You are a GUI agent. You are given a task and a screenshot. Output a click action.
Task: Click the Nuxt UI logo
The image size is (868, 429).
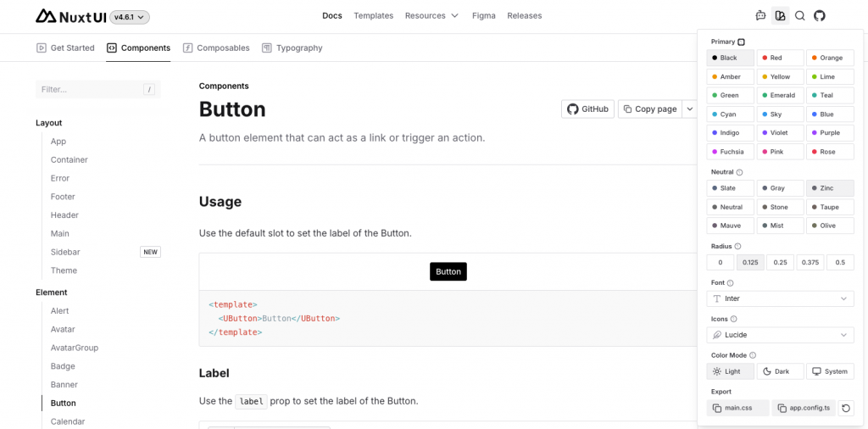tap(70, 16)
